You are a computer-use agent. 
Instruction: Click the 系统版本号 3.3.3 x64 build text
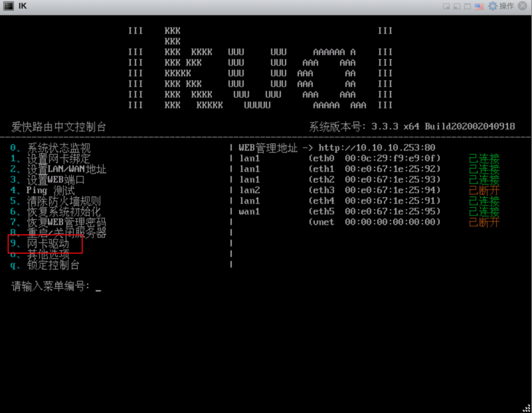[x=412, y=127]
